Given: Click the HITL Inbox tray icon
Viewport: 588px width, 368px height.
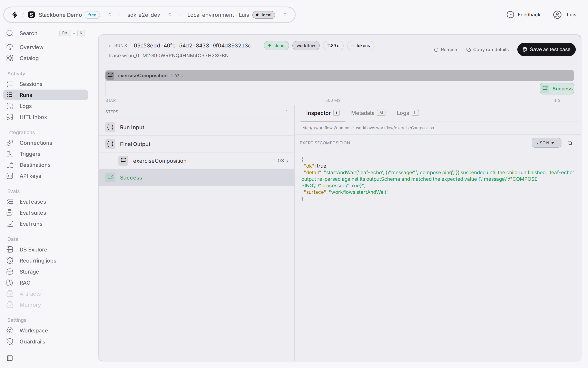Looking at the screenshot, I should [x=10, y=117].
